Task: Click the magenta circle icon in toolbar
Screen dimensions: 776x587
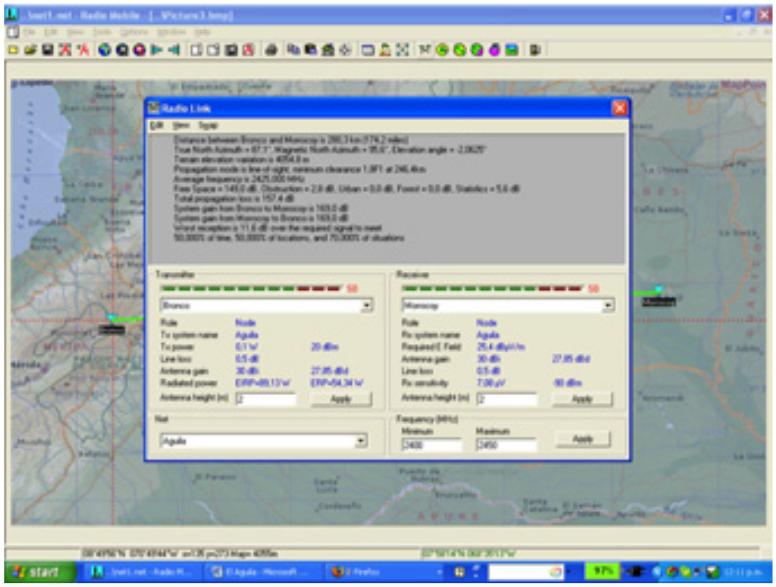Action: [x=495, y=49]
